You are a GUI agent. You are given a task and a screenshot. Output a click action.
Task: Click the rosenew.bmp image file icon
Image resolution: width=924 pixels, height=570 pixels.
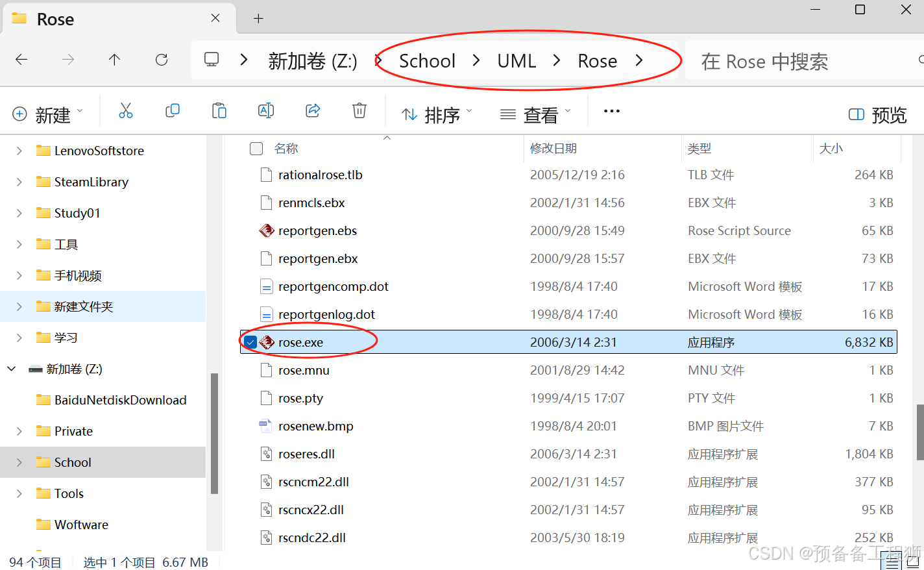[266, 426]
